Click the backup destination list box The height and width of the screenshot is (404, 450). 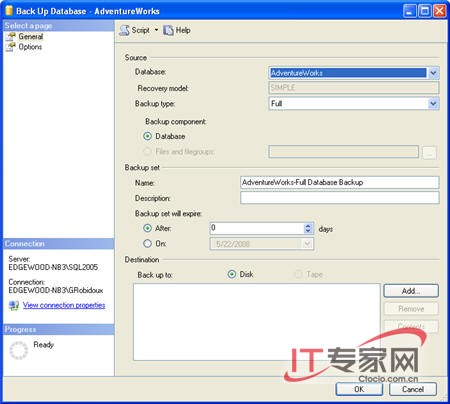click(257, 322)
